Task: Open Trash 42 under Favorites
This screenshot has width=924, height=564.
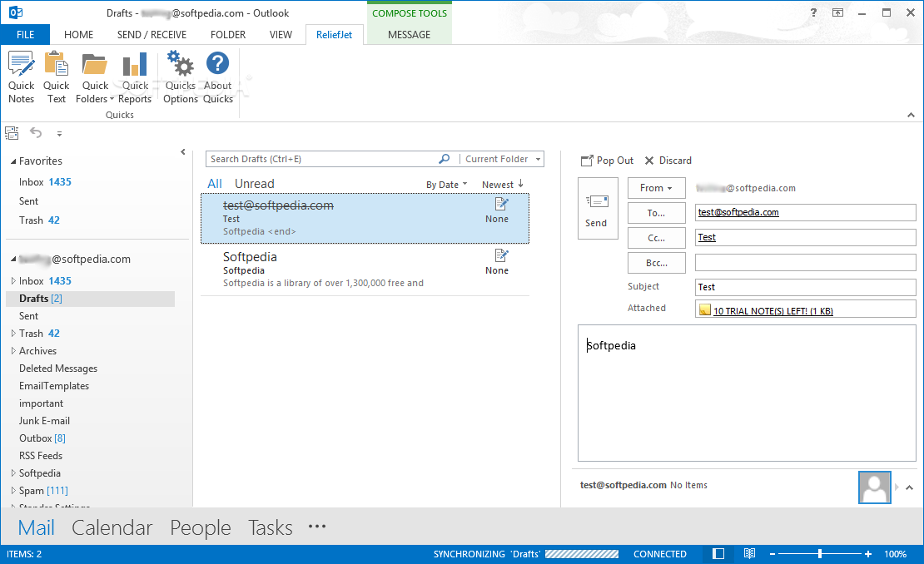Action: pos(39,220)
